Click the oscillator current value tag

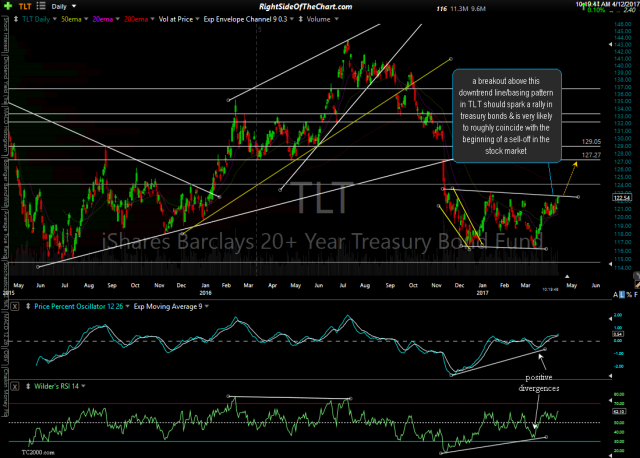point(617,334)
